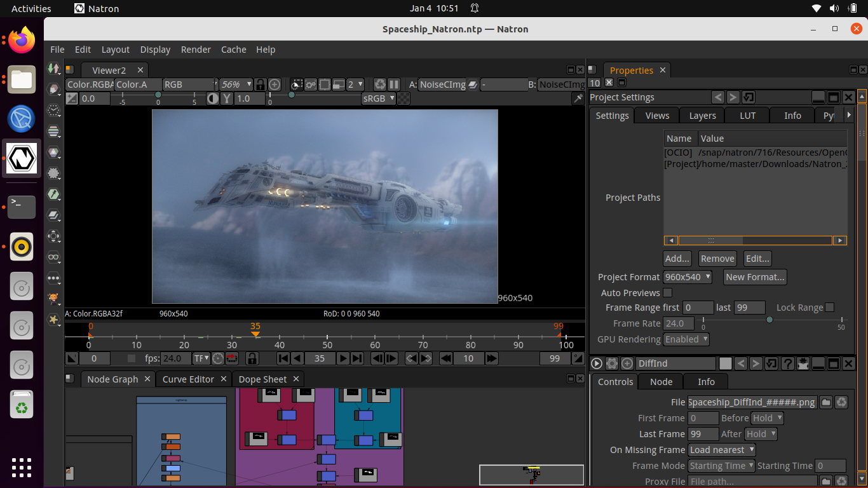Screen dimensions: 868x488
Task: Click the viewer clip-to-project lock icon
Action: tap(260, 85)
